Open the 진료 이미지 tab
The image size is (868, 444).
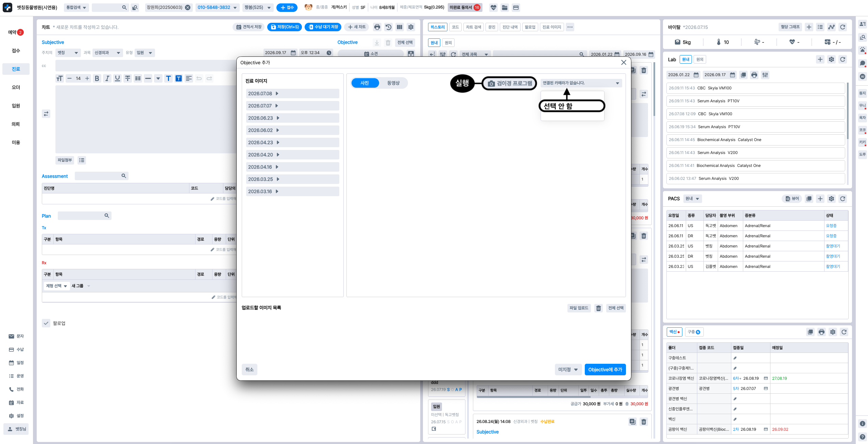pyautogui.click(x=552, y=27)
